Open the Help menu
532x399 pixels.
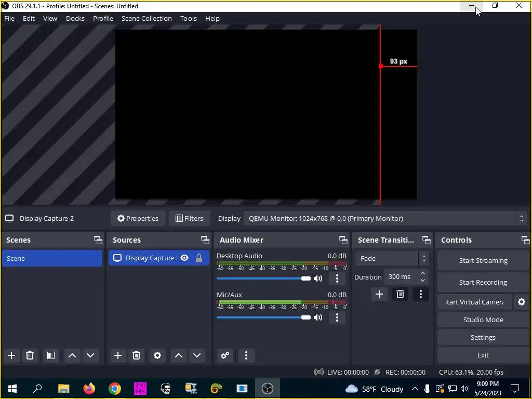pyautogui.click(x=212, y=18)
